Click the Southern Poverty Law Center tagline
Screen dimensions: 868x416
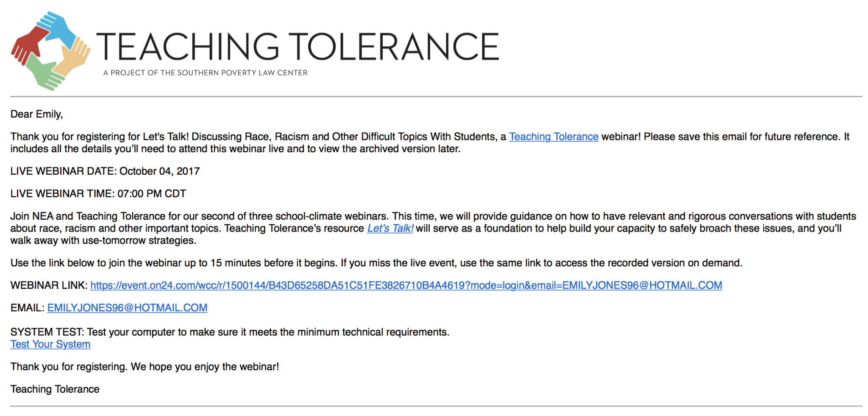click(205, 73)
